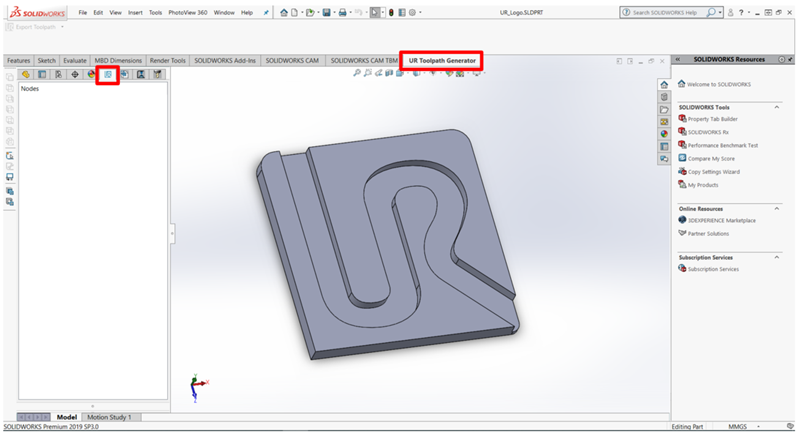Screen dimensions: 800x436
Task: Click the Save icon in top toolbar
Action: coord(327,12)
